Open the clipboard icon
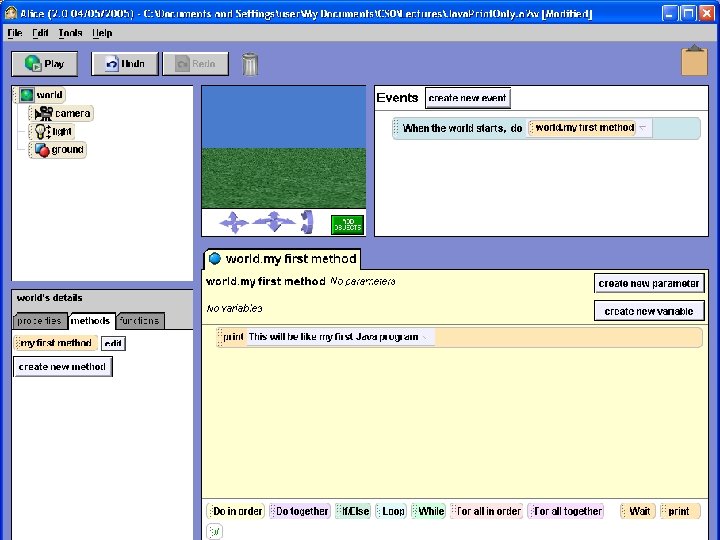Screen dimensions: 720x540 [694, 60]
